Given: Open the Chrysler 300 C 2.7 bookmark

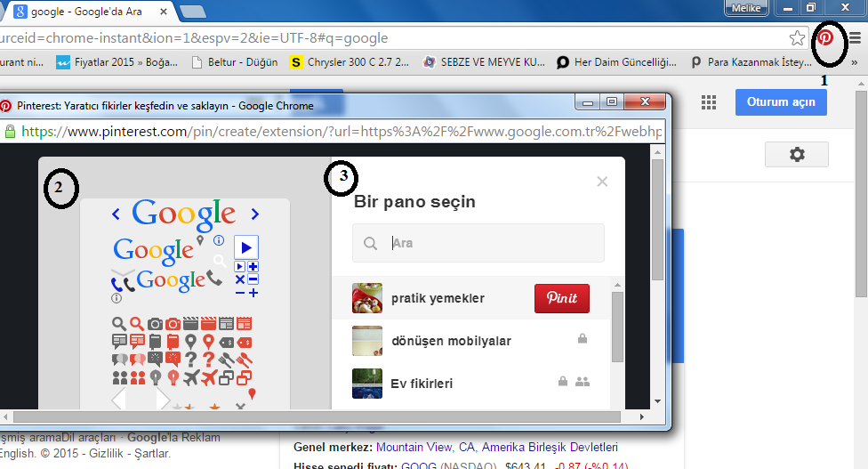Looking at the screenshot, I should click(x=349, y=62).
